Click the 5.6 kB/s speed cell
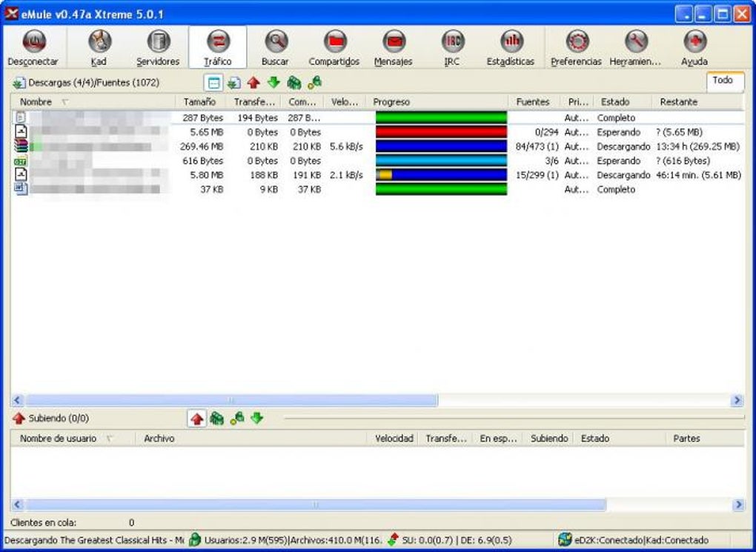 [x=346, y=147]
